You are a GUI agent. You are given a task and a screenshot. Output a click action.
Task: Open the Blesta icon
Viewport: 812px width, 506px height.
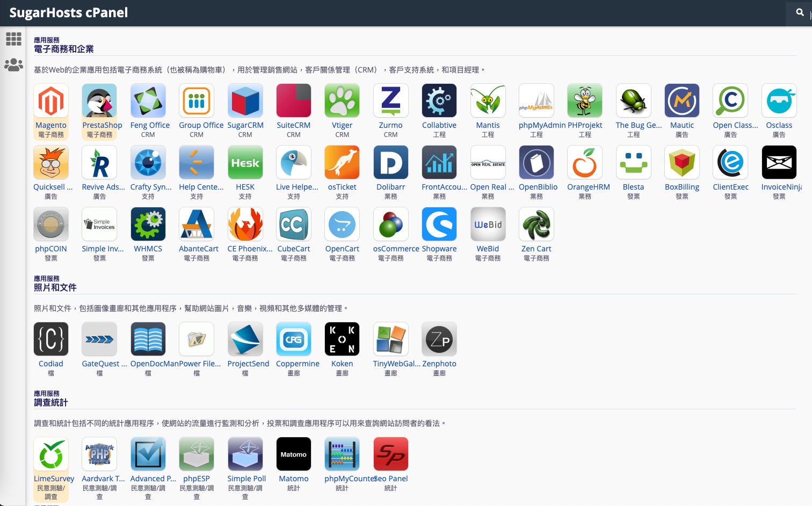634,162
